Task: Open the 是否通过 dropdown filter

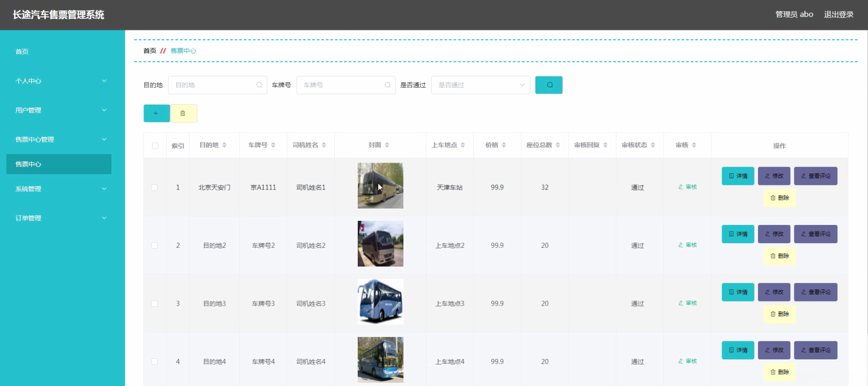Action: coord(480,85)
